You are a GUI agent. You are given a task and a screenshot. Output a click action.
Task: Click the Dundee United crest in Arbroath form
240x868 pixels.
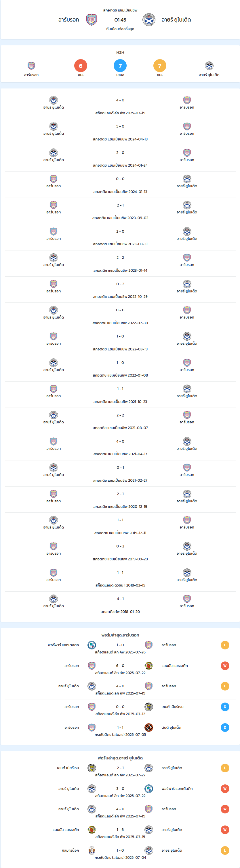149,728
